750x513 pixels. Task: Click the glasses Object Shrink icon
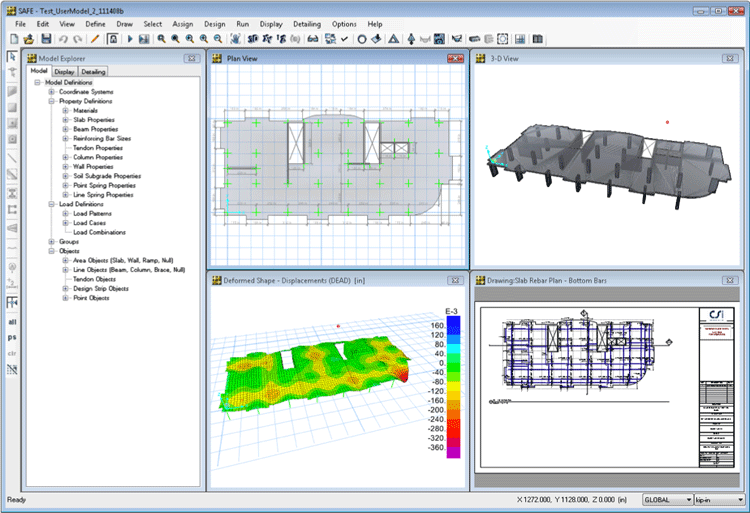[x=313, y=39]
